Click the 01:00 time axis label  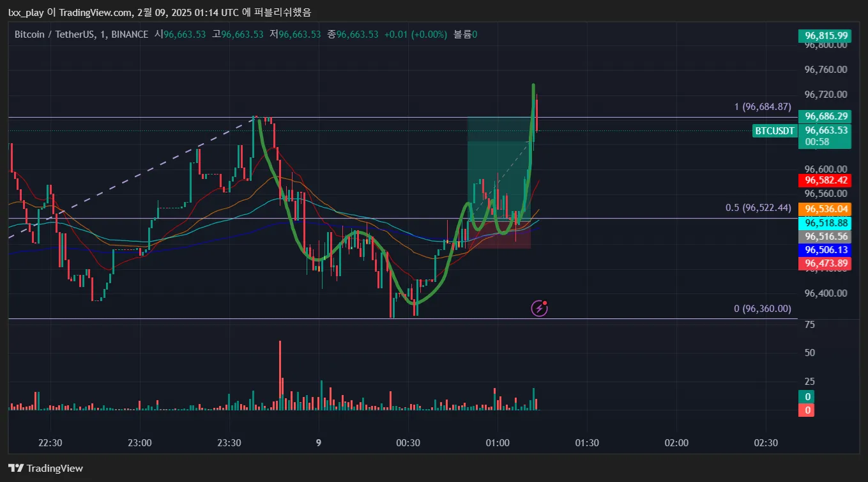[x=497, y=442]
